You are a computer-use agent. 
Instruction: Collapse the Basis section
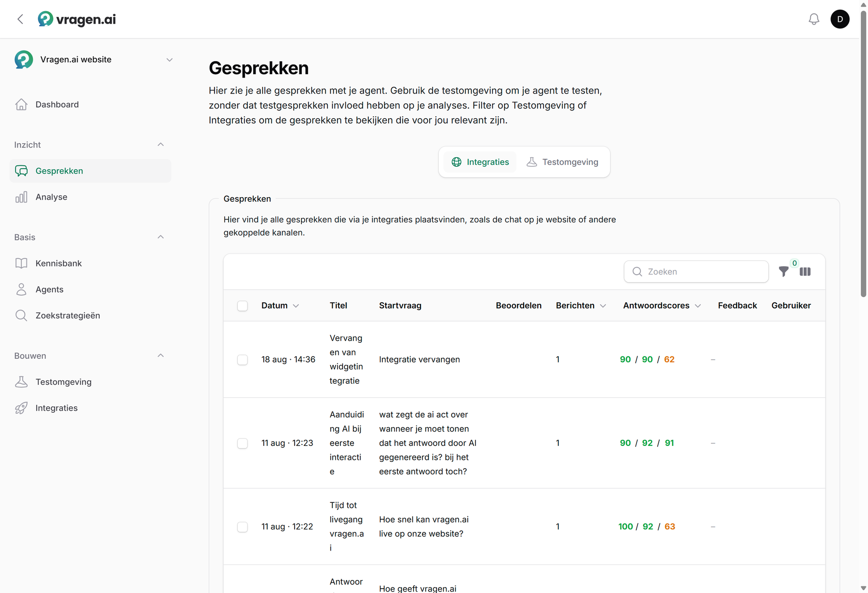[161, 237]
